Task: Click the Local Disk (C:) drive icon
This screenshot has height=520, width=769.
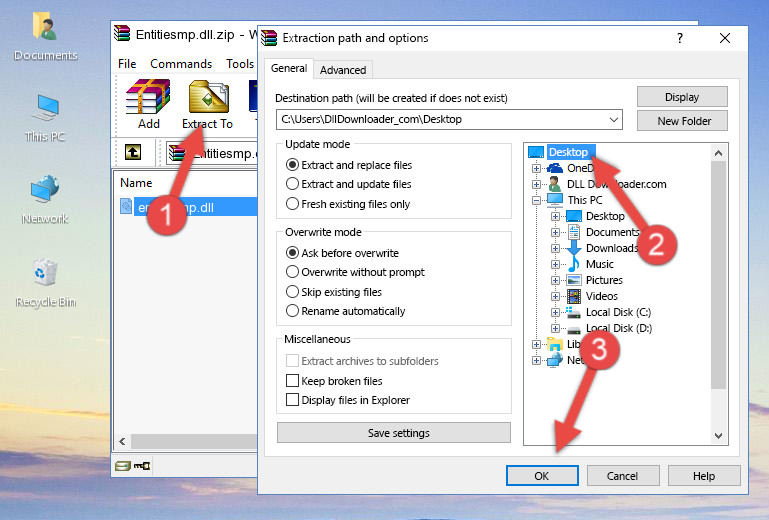Action: point(573,312)
